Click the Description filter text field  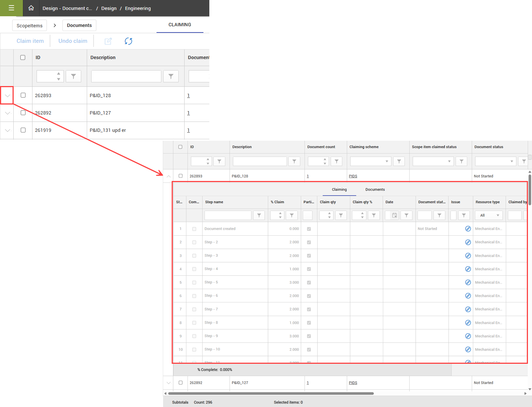tap(126, 76)
